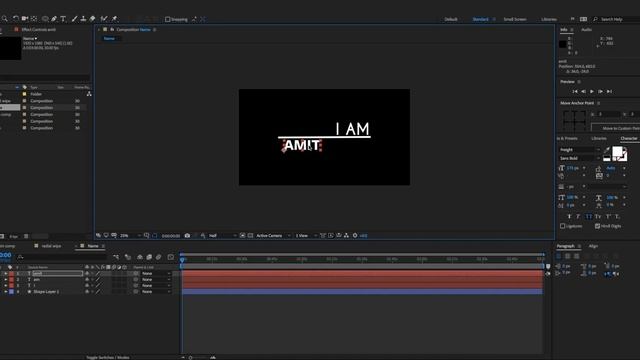This screenshot has width=640, height=360.
Task: Switch to the Standard workspace
Action: (x=480, y=19)
